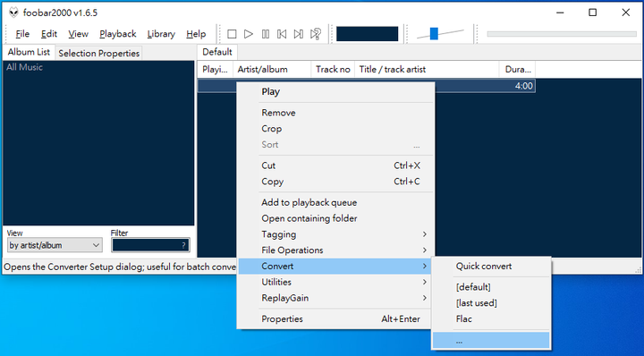Image resolution: width=644 pixels, height=356 pixels.
Task: Click the seekbar progress track
Action: click(562, 34)
